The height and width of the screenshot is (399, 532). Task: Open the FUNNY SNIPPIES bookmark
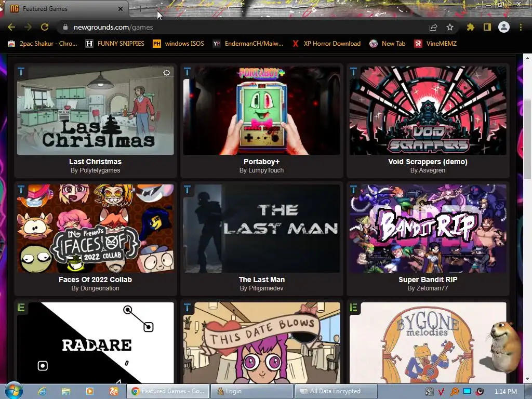point(115,44)
